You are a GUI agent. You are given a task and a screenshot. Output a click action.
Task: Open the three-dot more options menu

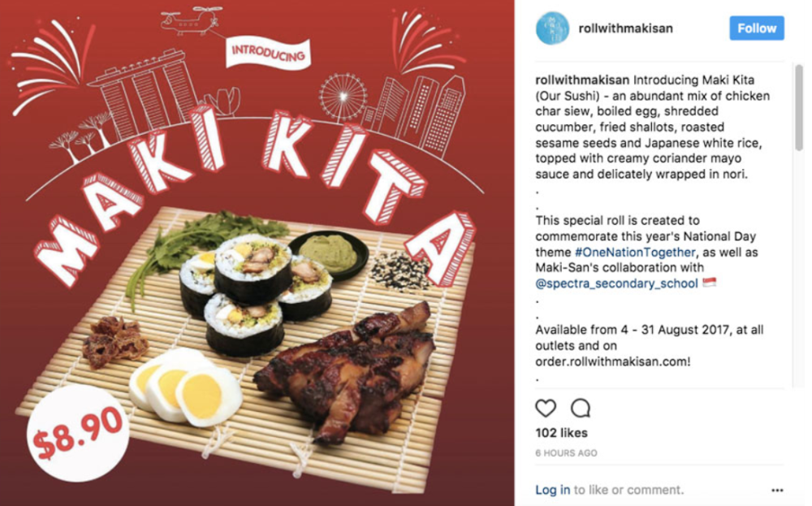[x=777, y=490]
